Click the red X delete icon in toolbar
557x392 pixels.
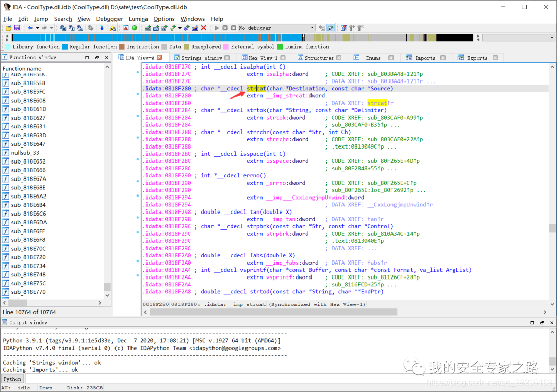click(x=204, y=28)
